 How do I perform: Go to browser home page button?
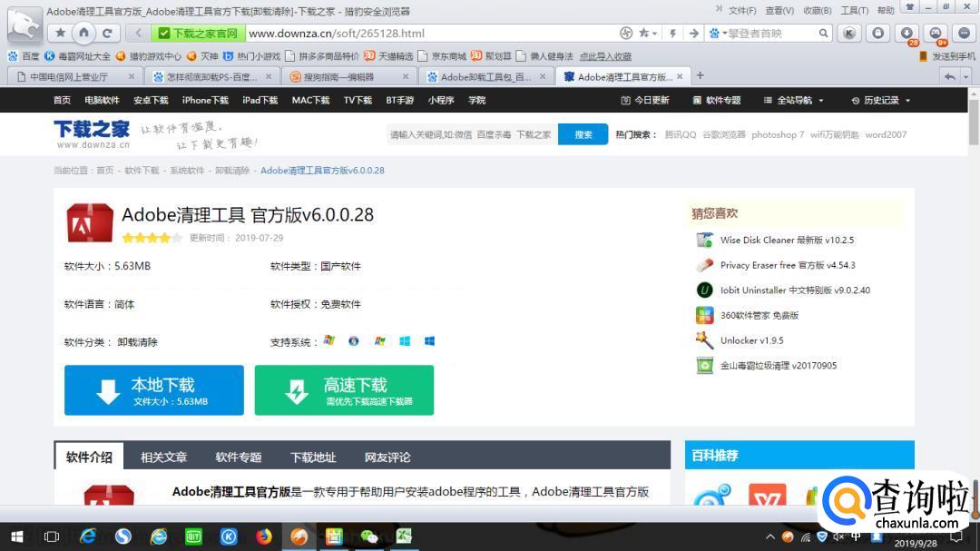click(x=83, y=34)
